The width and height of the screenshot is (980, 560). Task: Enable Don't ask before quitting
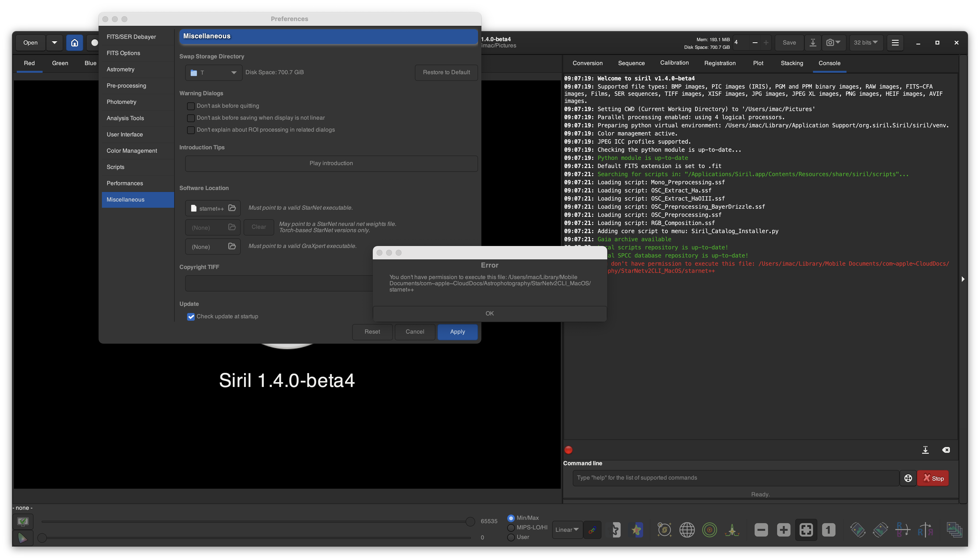coord(191,106)
